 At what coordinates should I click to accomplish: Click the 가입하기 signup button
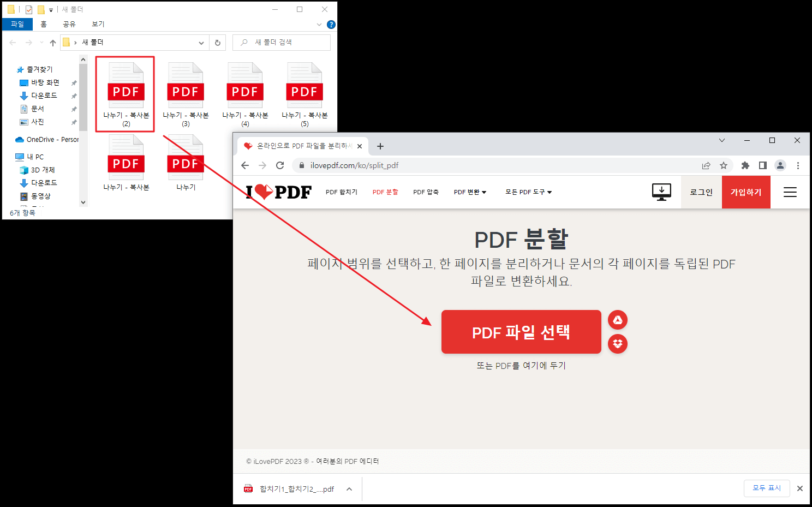[x=746, y=192]
